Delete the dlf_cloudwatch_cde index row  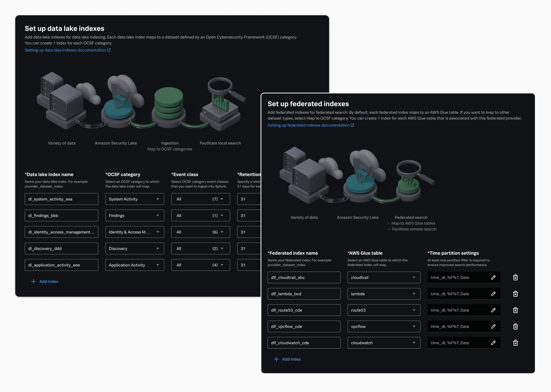pos(515,343)
